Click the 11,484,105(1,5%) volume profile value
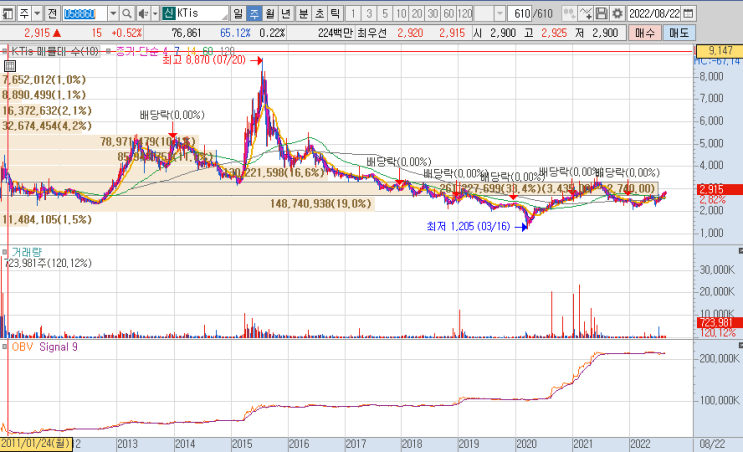This screenshot has height=452, width=743. 47,219
